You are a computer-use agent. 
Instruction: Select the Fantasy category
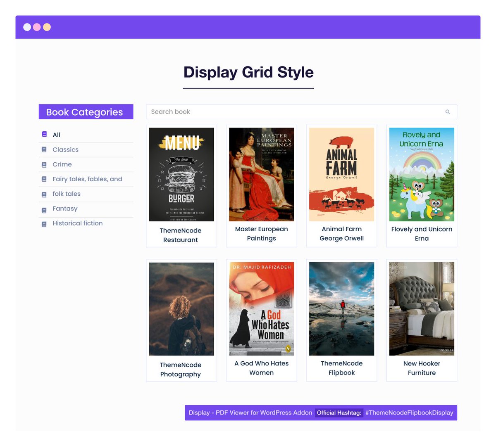tap(65, 209)
